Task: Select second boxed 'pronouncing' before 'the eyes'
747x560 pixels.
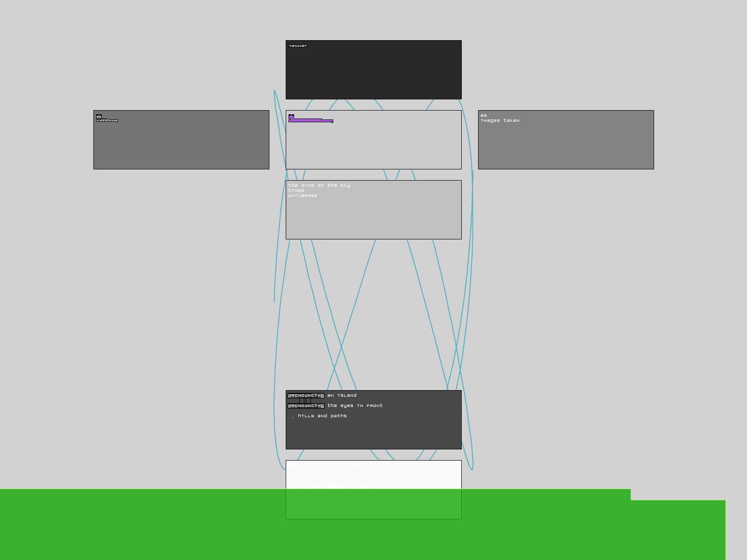Action: click(306, 406)
